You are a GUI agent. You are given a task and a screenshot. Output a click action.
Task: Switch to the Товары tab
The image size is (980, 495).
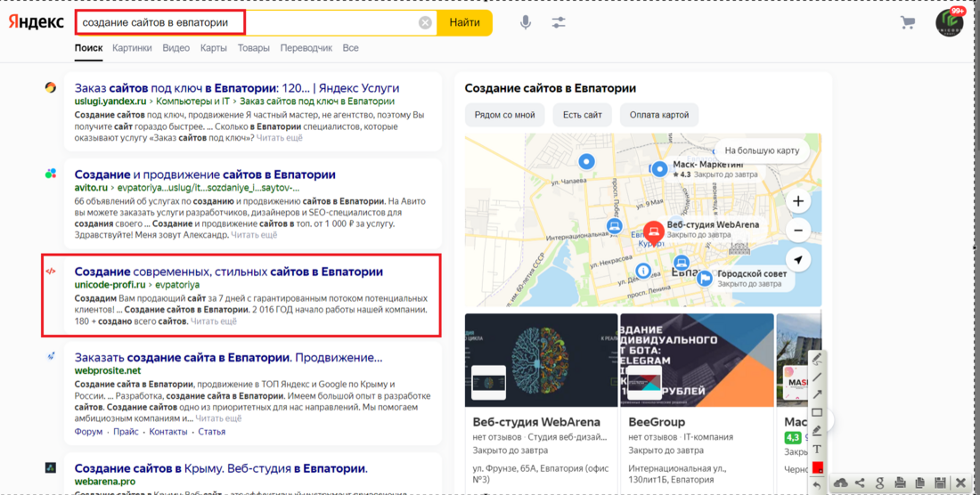click(254, 48)
